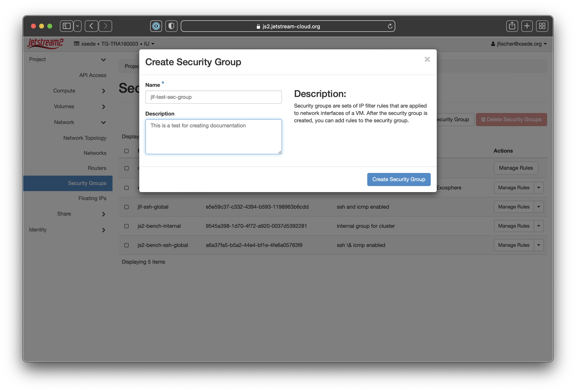Click Manage Rules for js2-bench-internal
This screenshot has height=392, width=576.
(514, 226)
